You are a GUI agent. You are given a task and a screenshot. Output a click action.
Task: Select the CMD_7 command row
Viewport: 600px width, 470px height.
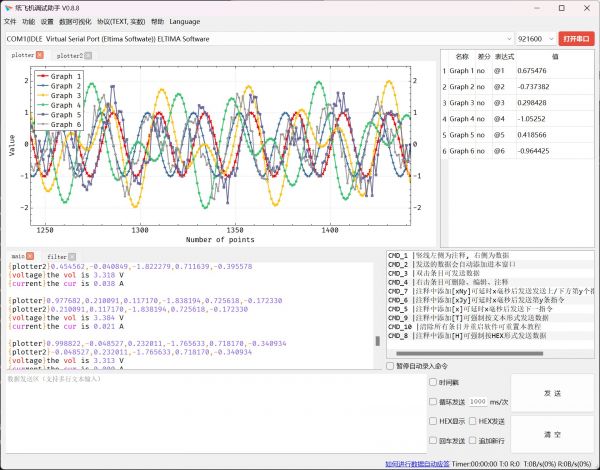click(x=490, y=291)
